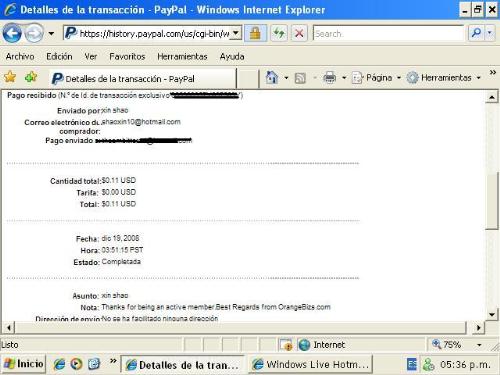Switch to Detalles de la tran... taskbar button

coord(182,365)
